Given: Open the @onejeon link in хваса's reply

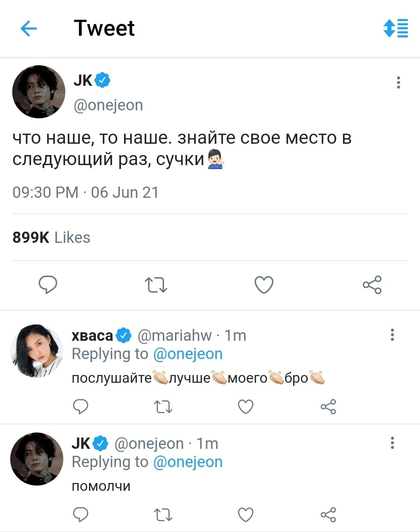Looking at the screenshot, I should pos(188,354).
